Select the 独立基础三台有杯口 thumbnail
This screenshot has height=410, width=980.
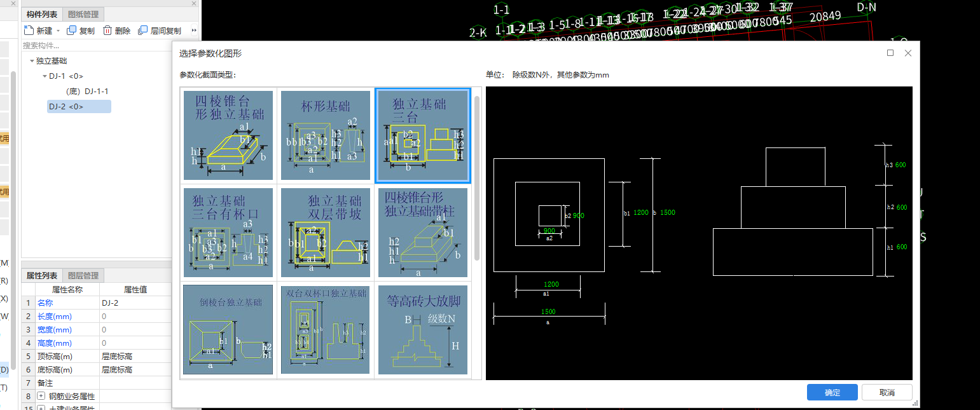point(228,233)
